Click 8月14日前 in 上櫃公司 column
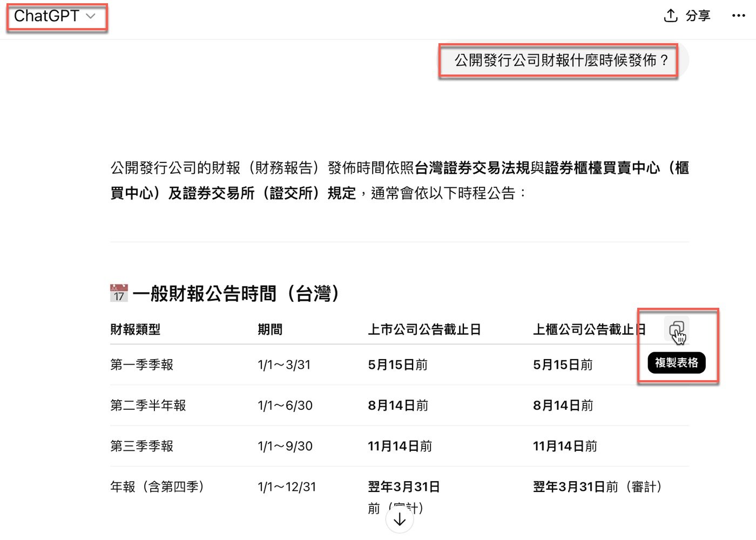 point(563,406)
